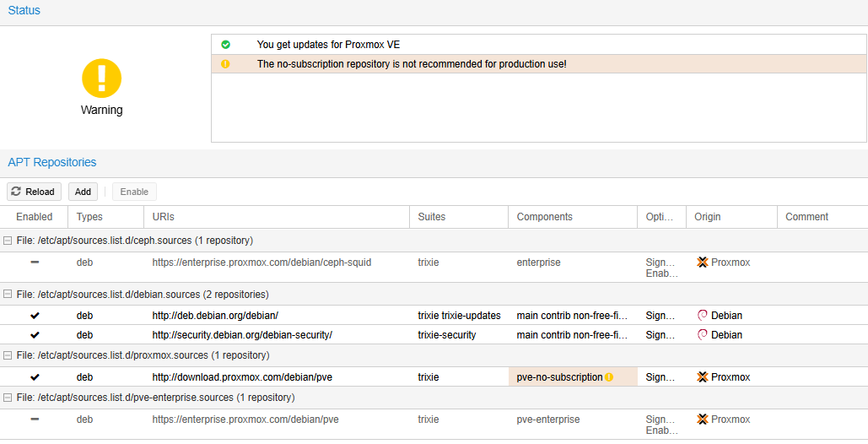Sort by the Types column header
The height and width of the screenshot is (444, 868).
coord(105,217)
